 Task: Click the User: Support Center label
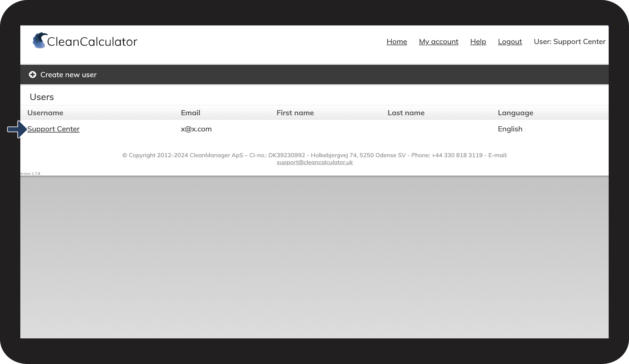569,42
